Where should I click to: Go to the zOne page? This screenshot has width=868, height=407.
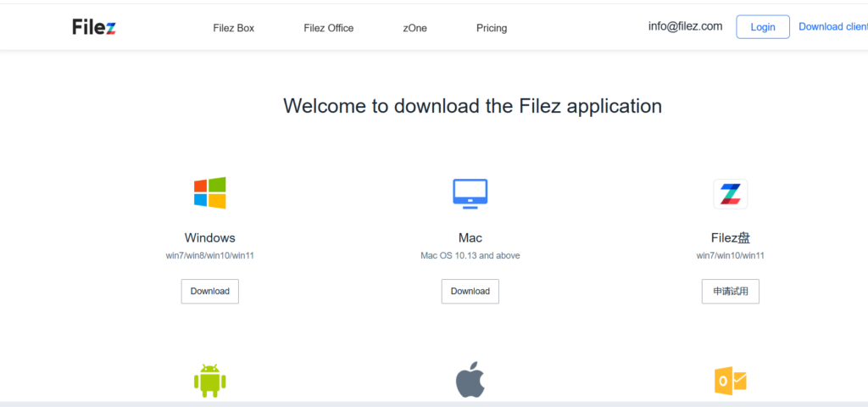tap(415, 28)
